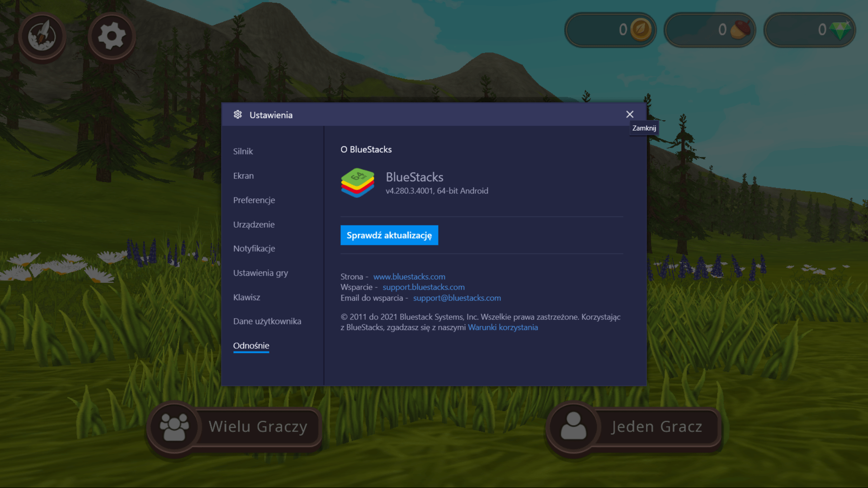Click the acorn currency counter

click(x=710, y=30)
